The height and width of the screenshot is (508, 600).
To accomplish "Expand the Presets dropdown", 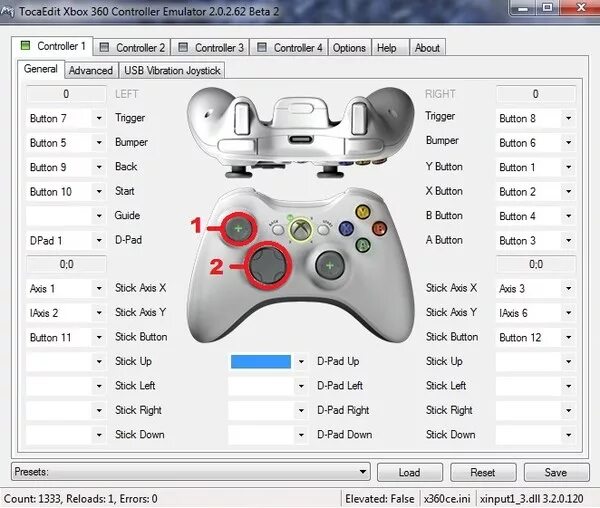I will (x=191, y=472).
